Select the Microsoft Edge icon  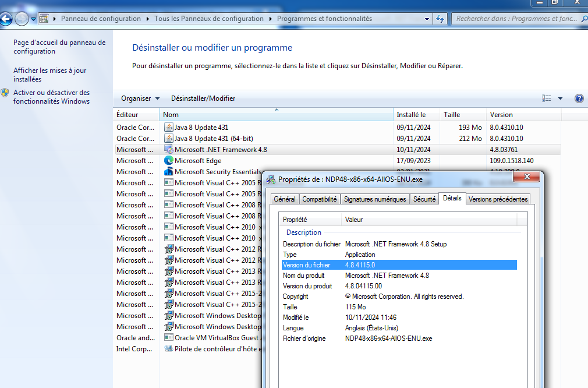coord(169,161)
